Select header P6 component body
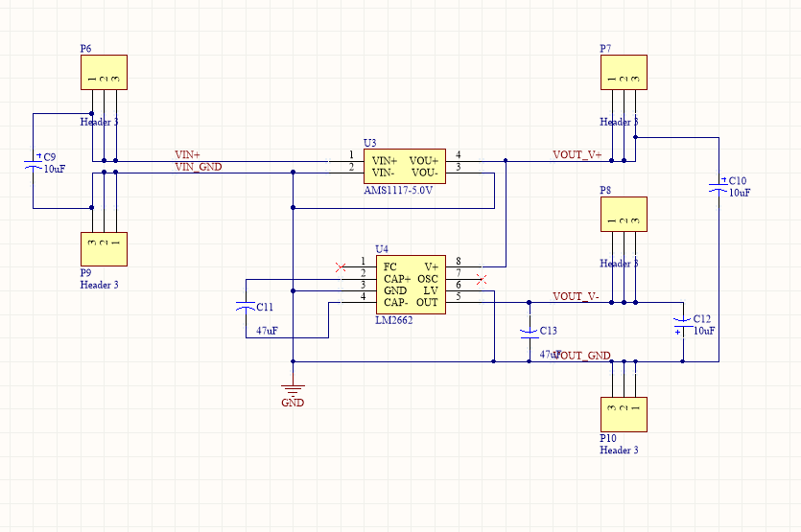Viewport: 801px width, 532px height. coord(104,73)
